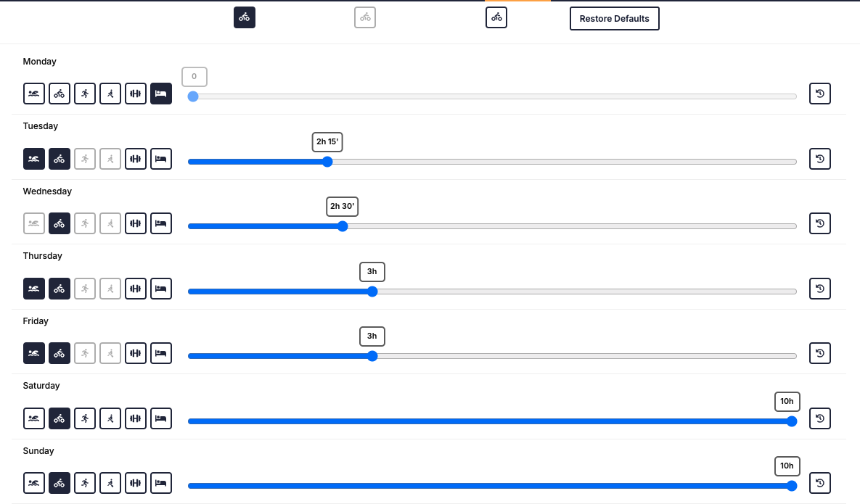Reset Monday's duration with the history icon
Screen dimensions: 860x504
pyautogui.click(x=820, y=94)
